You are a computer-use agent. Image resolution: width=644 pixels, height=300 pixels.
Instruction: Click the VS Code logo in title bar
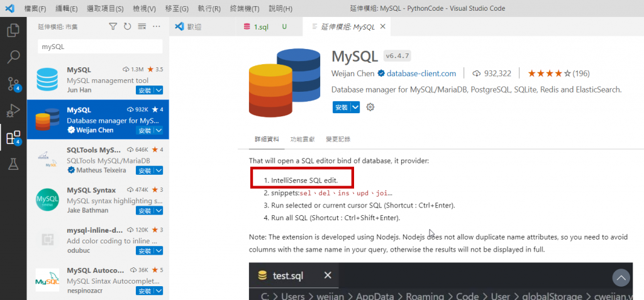point(10,8)
